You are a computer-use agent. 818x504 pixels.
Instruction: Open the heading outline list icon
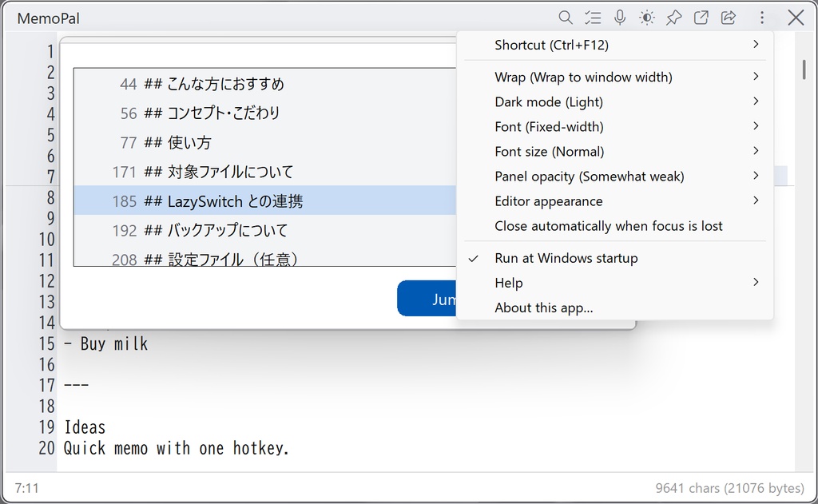[x=593, y=18]
